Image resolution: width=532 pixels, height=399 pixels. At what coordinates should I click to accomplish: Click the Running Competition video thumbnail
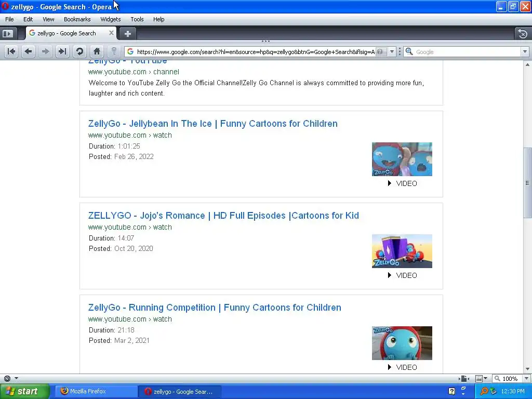point(402,343)
